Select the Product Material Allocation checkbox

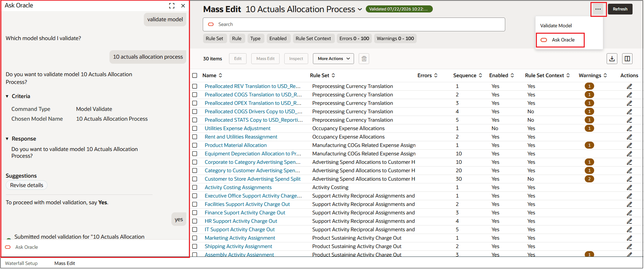(195, 145)
